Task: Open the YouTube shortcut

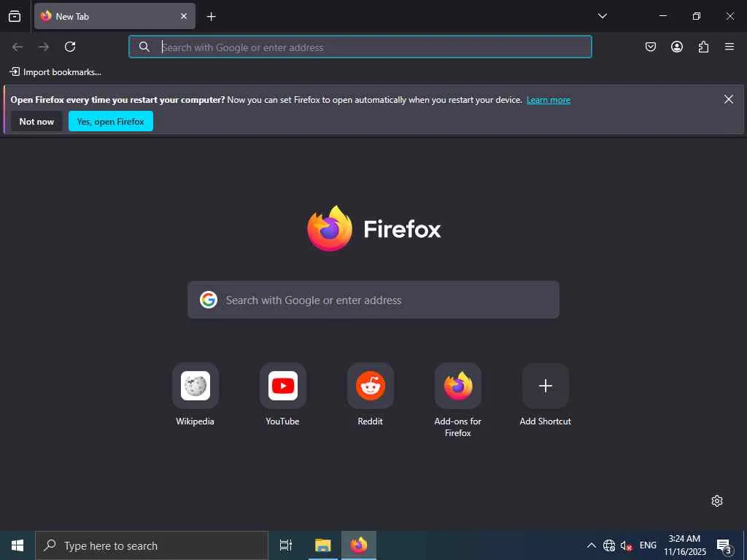Action: pos(283,386)
